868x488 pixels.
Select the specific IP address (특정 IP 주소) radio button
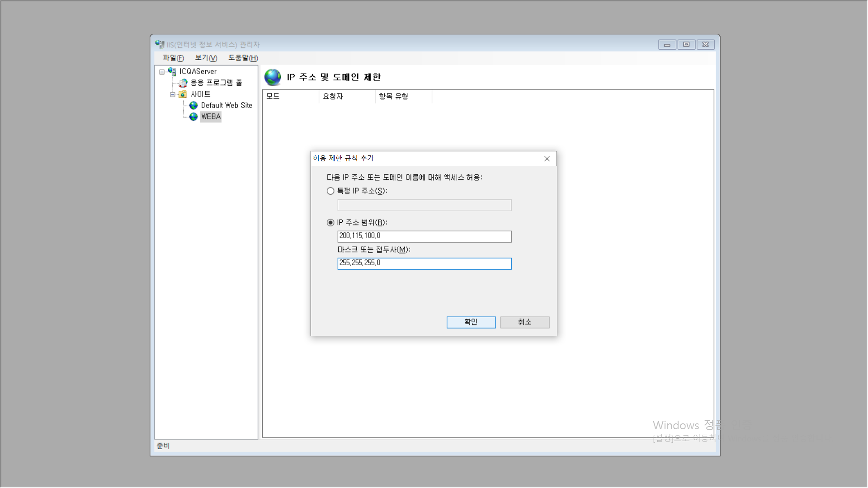click(x=330, y=191)
